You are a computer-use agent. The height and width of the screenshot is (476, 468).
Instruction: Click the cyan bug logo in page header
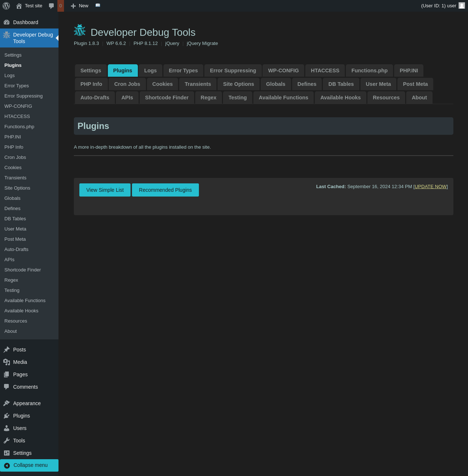click(x=80, y=30)
